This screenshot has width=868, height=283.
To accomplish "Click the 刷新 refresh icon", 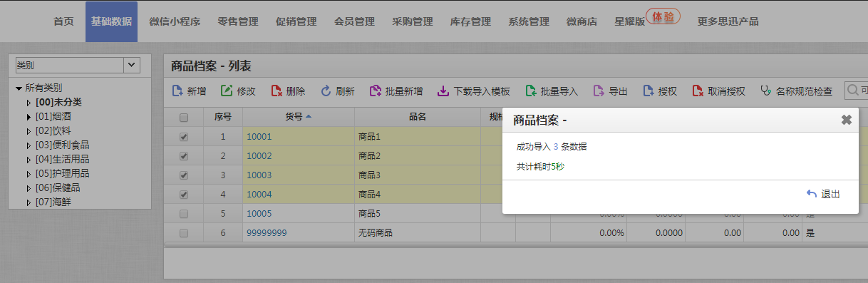I will point(326,91).
